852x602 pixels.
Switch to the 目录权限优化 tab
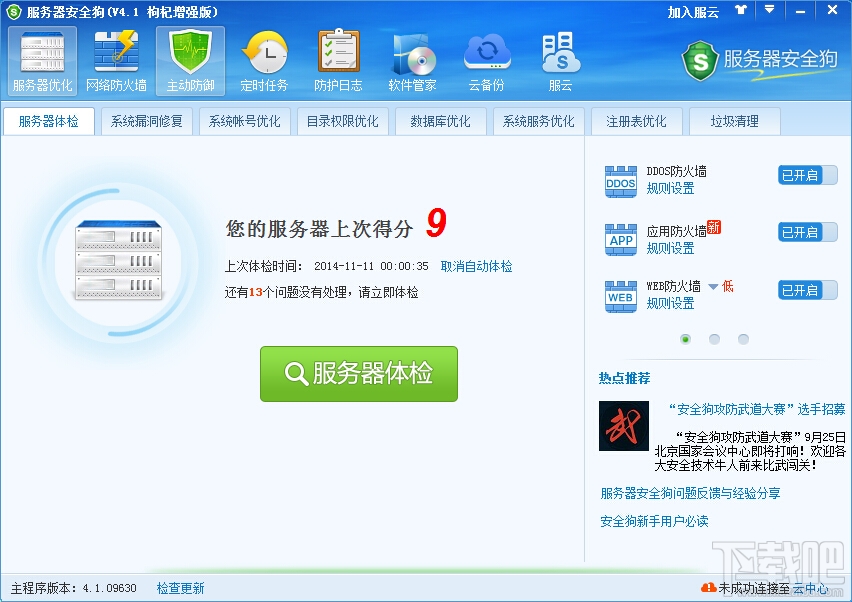coord(343,121)
